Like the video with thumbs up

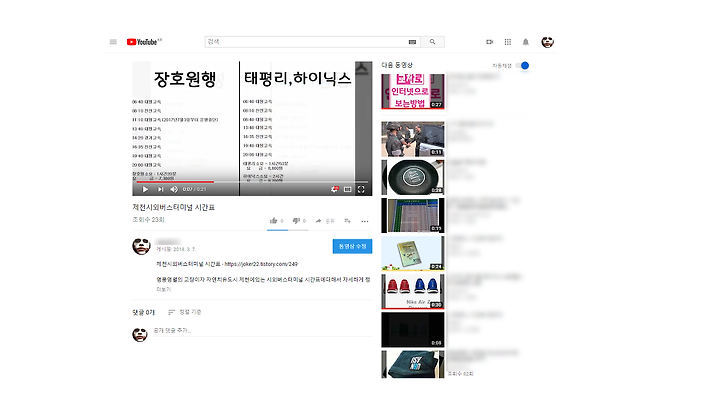click(274, 221)
